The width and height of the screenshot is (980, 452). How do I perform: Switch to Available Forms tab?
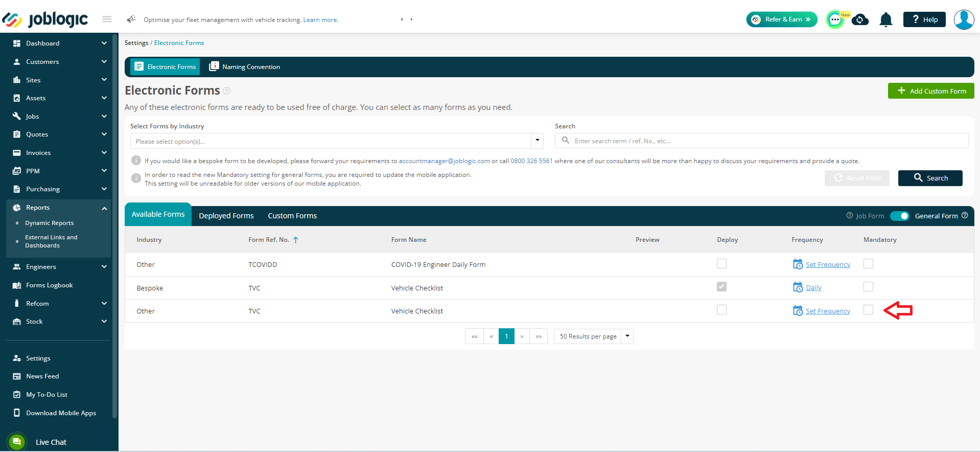[158, 215]
